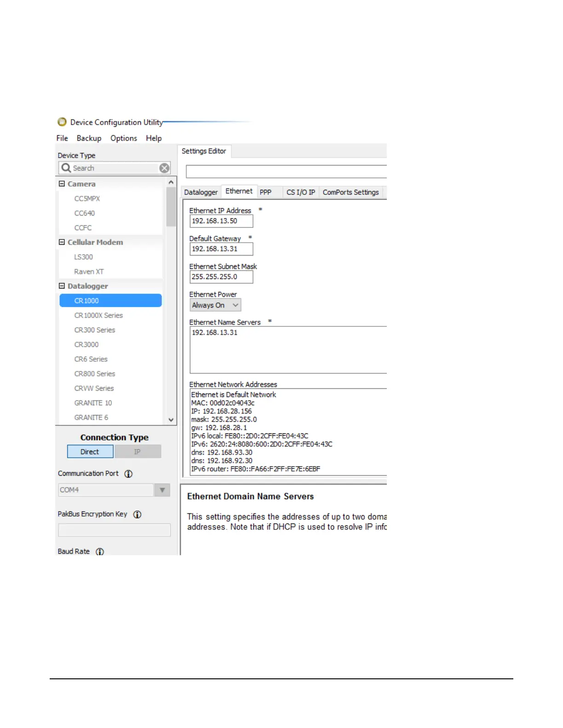Switch to the Ethernet tab
The height and width of the screenshot is (728, 563).
[239, 191]
